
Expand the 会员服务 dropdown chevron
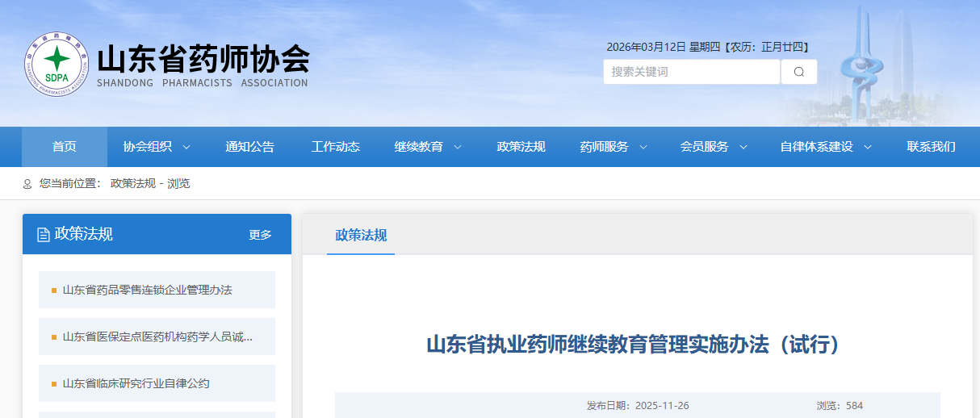(x=743, y=147)
